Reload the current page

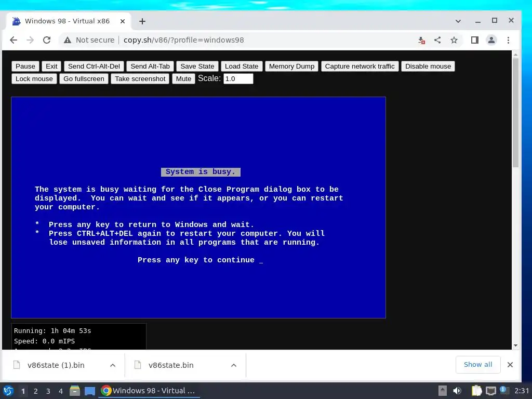click(x=47, y=40)
